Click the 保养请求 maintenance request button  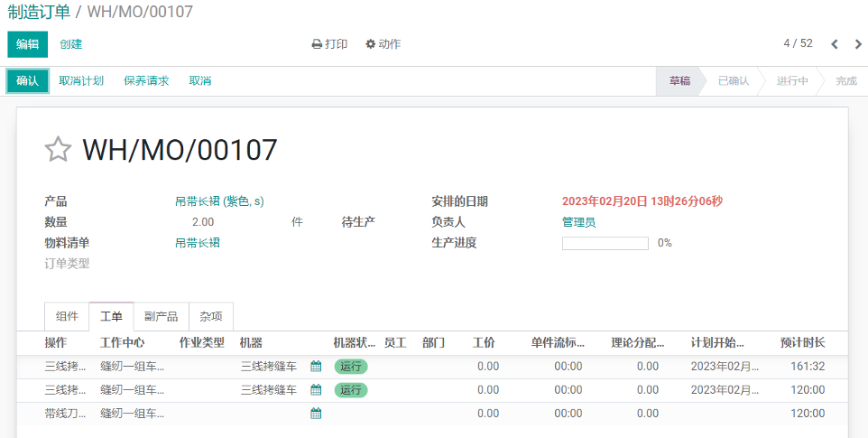point(146,81)
